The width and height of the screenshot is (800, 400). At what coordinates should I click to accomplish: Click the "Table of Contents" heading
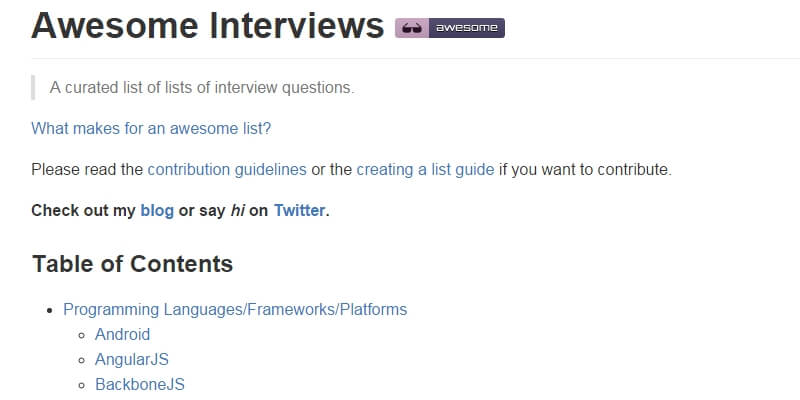pyautogui.click(x=132, y=264)
